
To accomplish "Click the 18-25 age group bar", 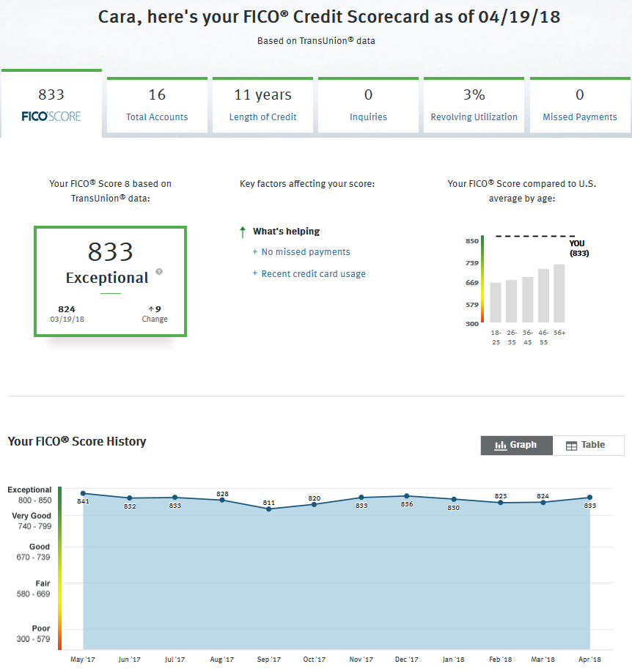I will point(496,303).
